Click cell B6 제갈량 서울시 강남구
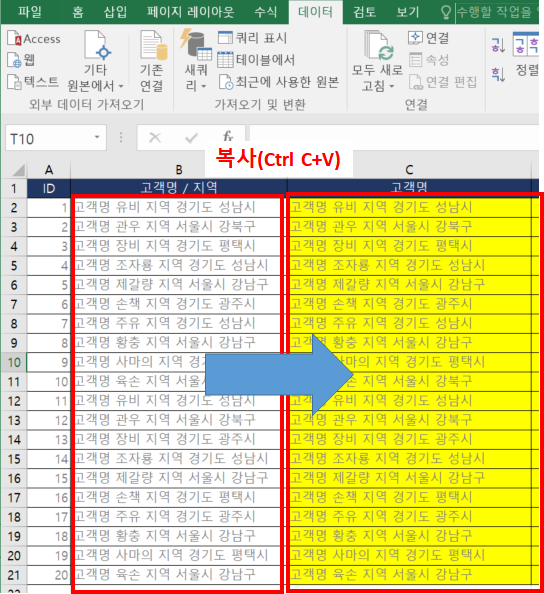This screenshot has width=544, height=594. coord(179,285)
